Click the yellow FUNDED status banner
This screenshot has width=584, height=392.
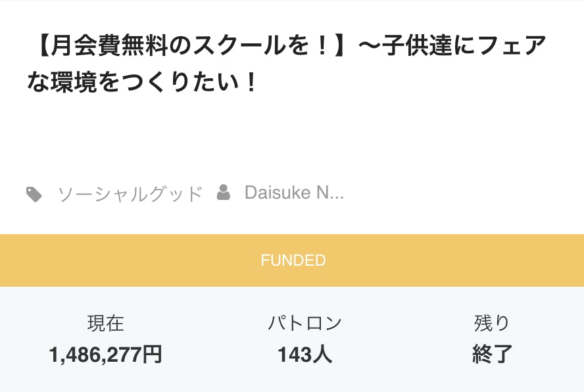pyautogui.click(x=292, y=260)
